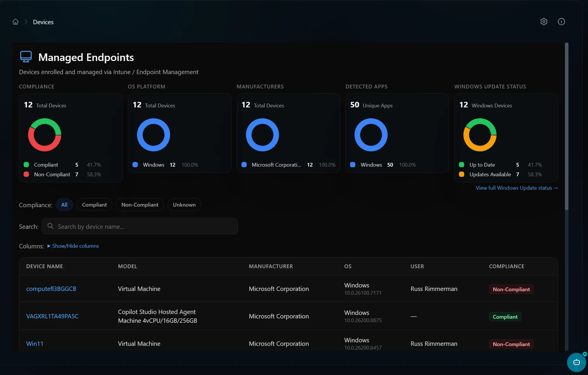Select the Managed Endpoints monitor icon

[26, 57]
